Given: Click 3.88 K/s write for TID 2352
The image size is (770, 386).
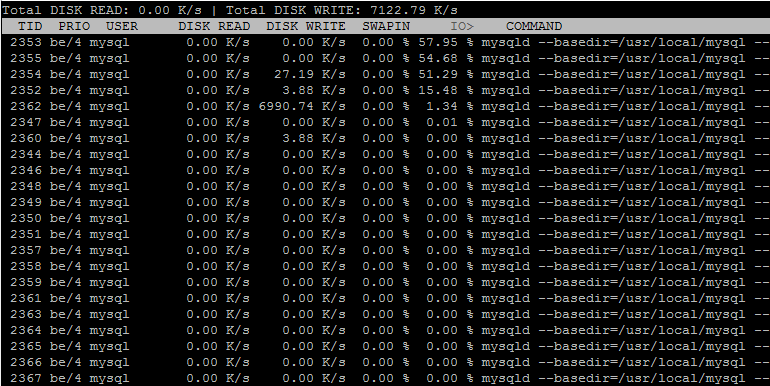Looking at the screenshot, I should coord(314,90).
